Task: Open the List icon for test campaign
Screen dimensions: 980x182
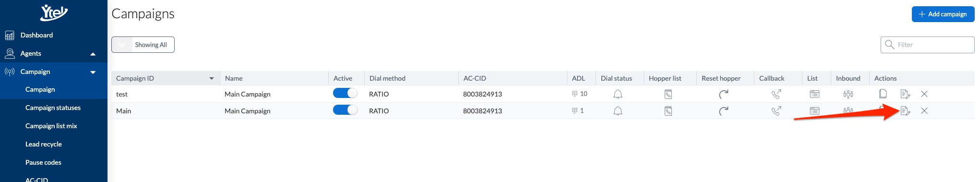Action: tap(814, 94)
